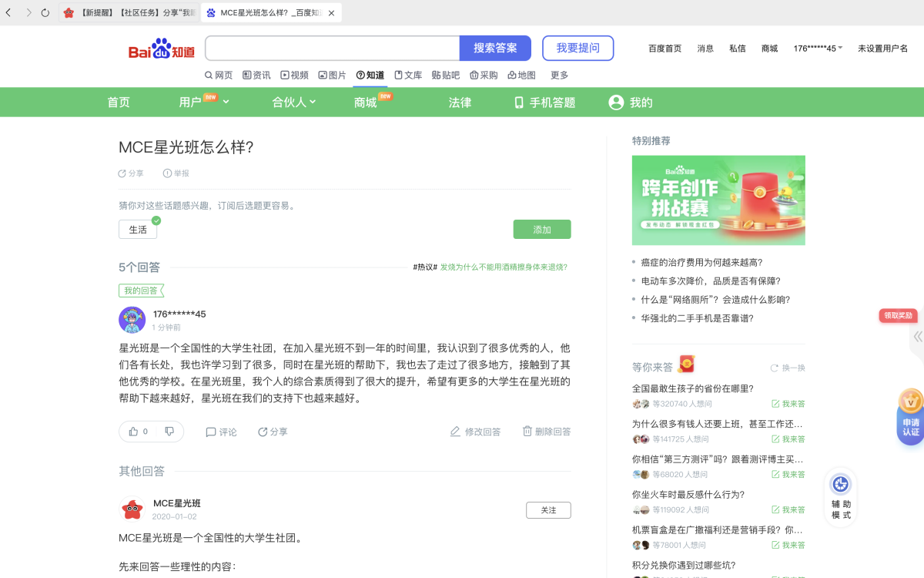This screenshot has width=924, height=578.
Task: Select the 知道 search category
Action: tap(370, 75)
